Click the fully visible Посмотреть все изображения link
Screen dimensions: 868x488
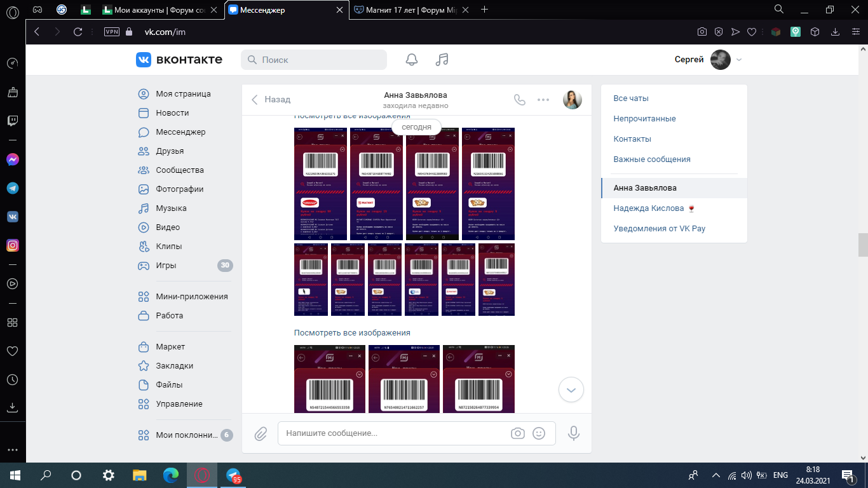pyautogui.click(x=352, y=333)
